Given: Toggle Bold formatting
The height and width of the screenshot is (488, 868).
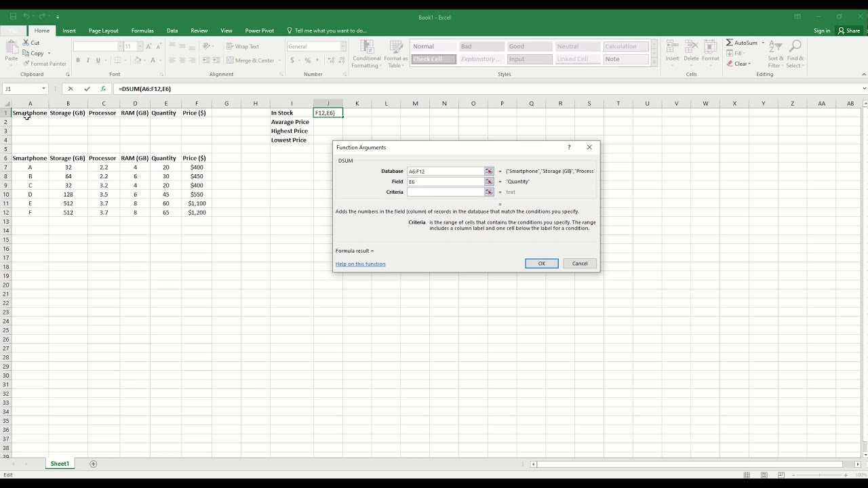Looking at the screenshot, I should coord(78,60).
